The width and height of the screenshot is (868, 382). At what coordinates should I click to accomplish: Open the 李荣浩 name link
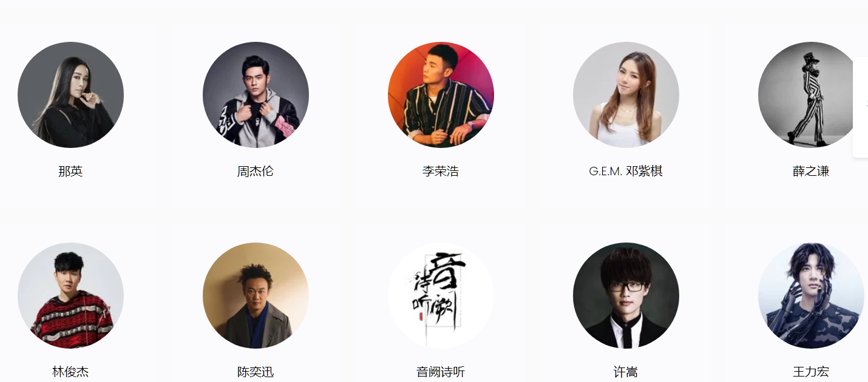[x=441, y=172]
